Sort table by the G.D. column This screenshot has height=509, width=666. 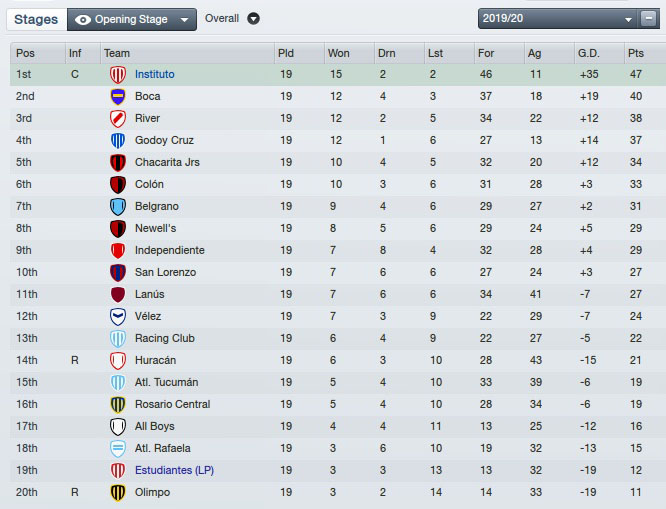[x=588, y=53]
